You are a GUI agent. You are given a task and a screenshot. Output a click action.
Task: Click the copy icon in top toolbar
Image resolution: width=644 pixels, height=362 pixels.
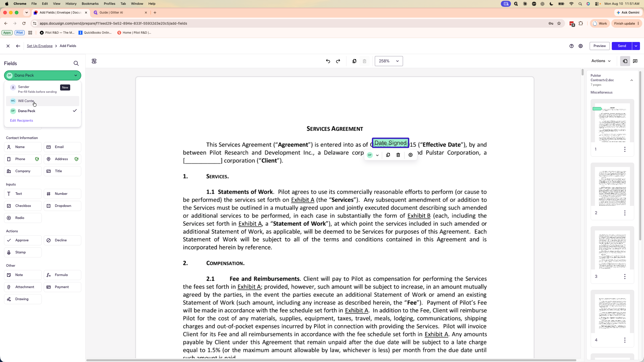point(354,61)
